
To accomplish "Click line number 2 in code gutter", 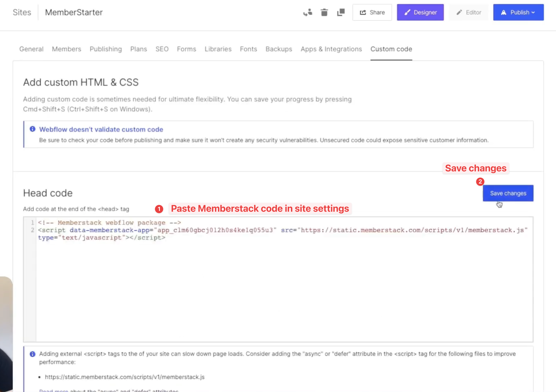I will [x=33, y=230].
